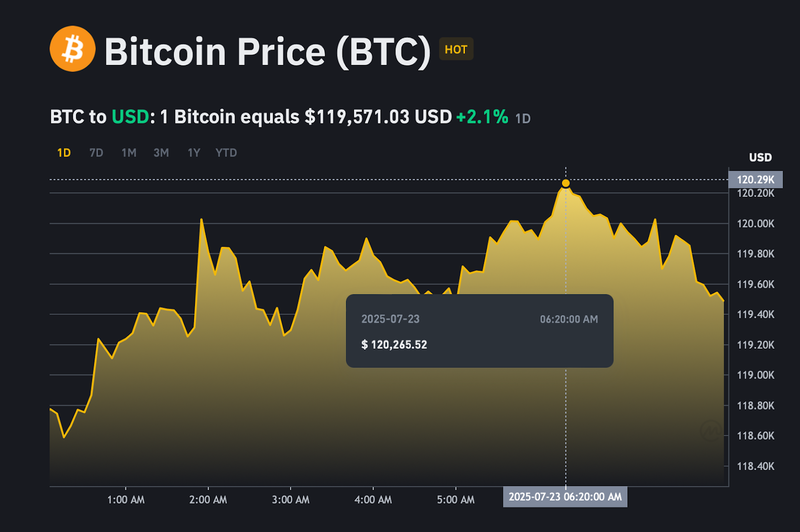Select the YTD range tab

click(x=226, y=153)
